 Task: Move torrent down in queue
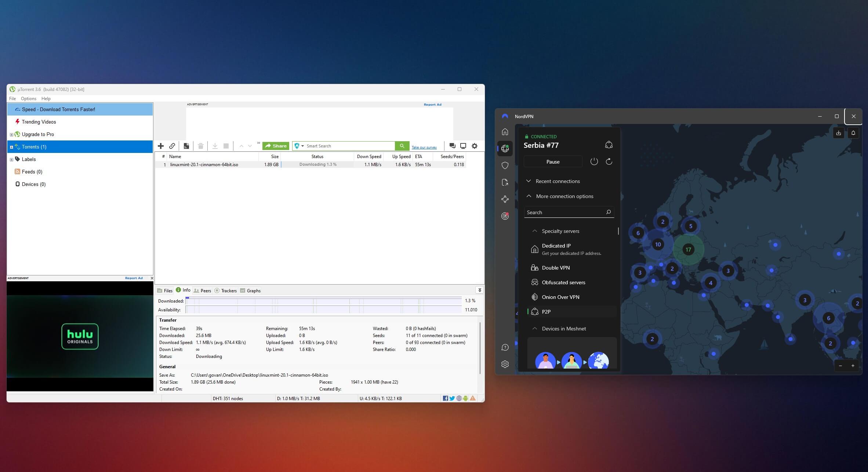[250, 146]
